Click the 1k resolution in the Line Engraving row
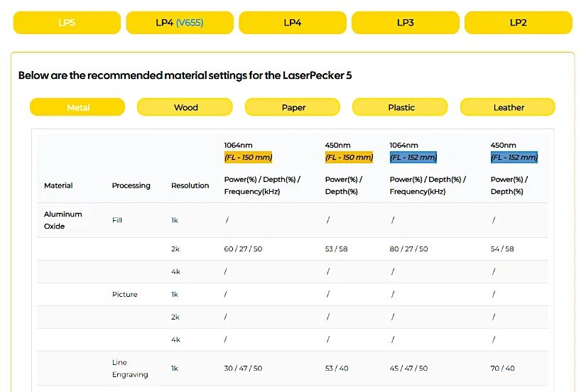 click(x=175, y=369)
